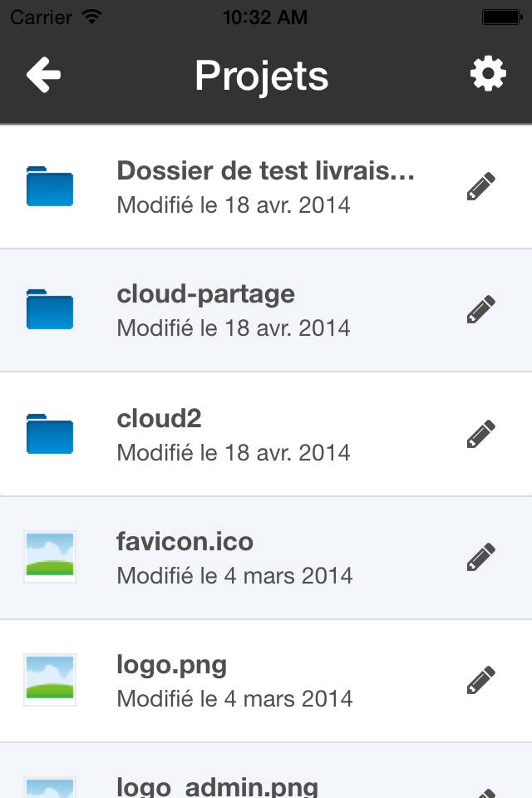The width and height of the screenshot is (532, 798).
Task: Select the cloud2 folder icon
Action: (x=50, y=433)
